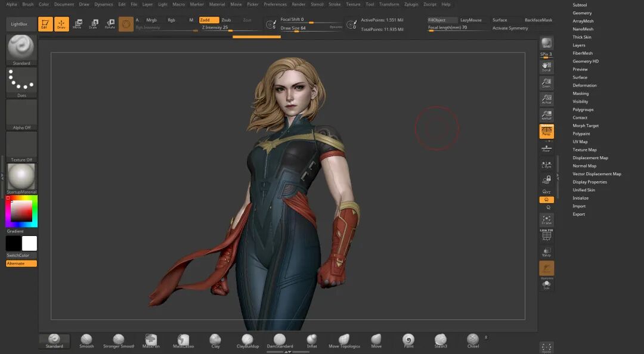Expand the Geometry section
Viewport: 644px width, 354px height.
pyautogui.click(x=582, y=13)
